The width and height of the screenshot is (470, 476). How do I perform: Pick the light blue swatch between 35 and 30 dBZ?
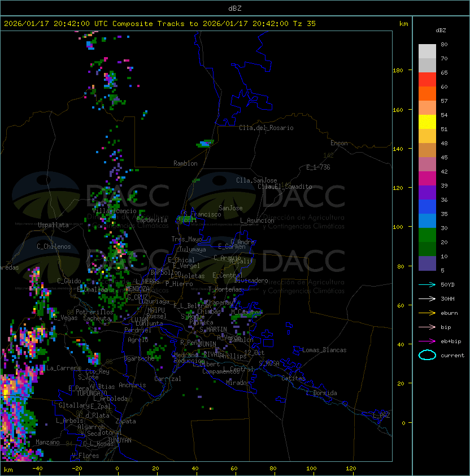(427, 221)
